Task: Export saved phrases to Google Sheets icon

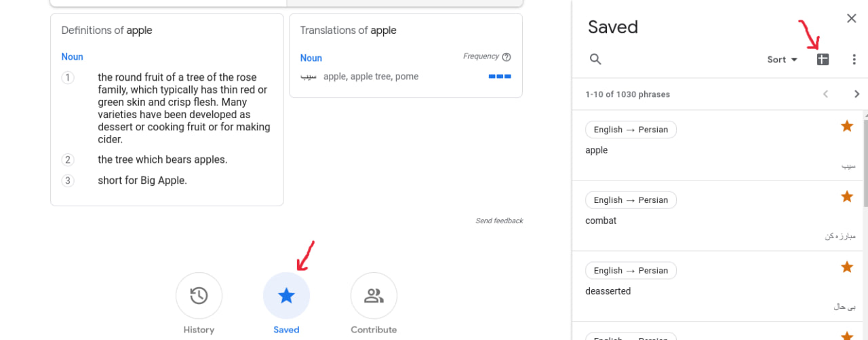Action: tap(823, 59)
